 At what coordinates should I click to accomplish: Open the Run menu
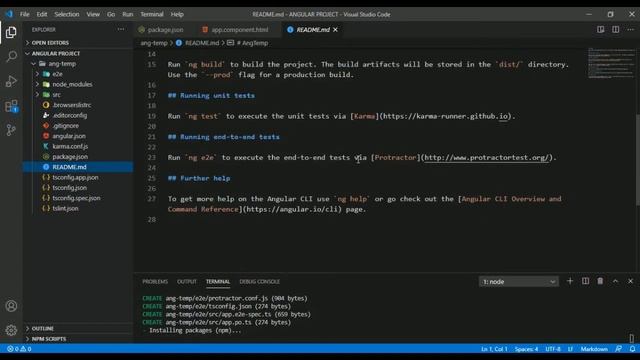[x=128, y=14]
